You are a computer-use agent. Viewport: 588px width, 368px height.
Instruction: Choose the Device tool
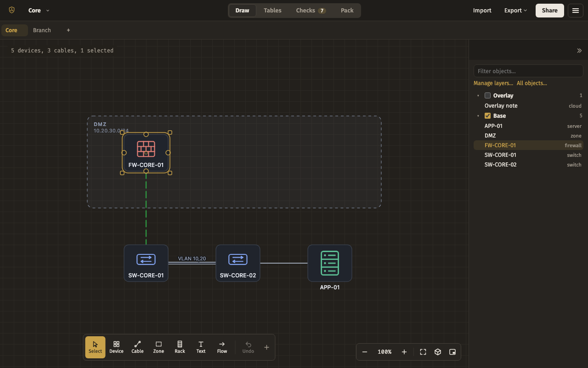click(x=116, y=347)
